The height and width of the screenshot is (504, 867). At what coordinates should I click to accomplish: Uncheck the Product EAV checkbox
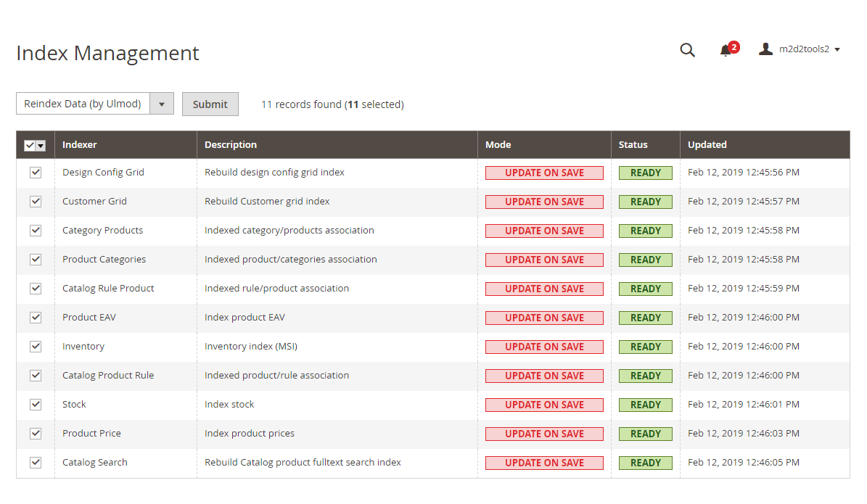pos(36,317)
